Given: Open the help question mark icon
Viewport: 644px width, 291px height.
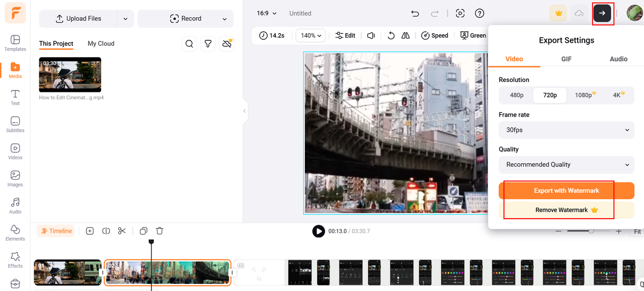Looking at the screenshot, I should pyautogui.click(x=479, y=14).
